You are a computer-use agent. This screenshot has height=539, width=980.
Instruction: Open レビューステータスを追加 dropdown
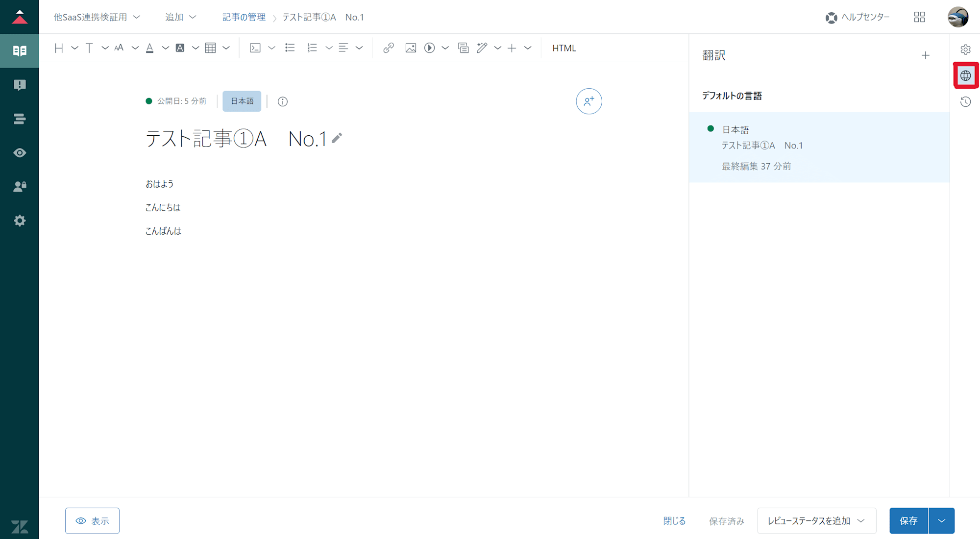click(x=817, y=520)
